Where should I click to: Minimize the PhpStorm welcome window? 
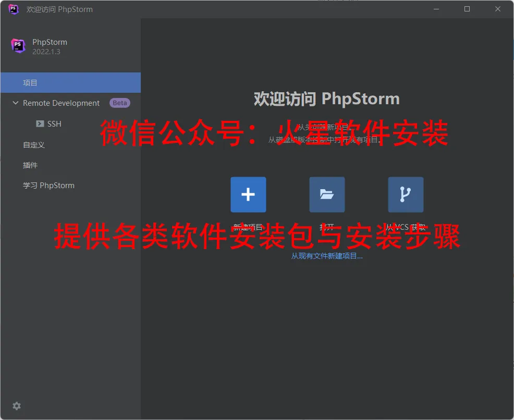436,9
